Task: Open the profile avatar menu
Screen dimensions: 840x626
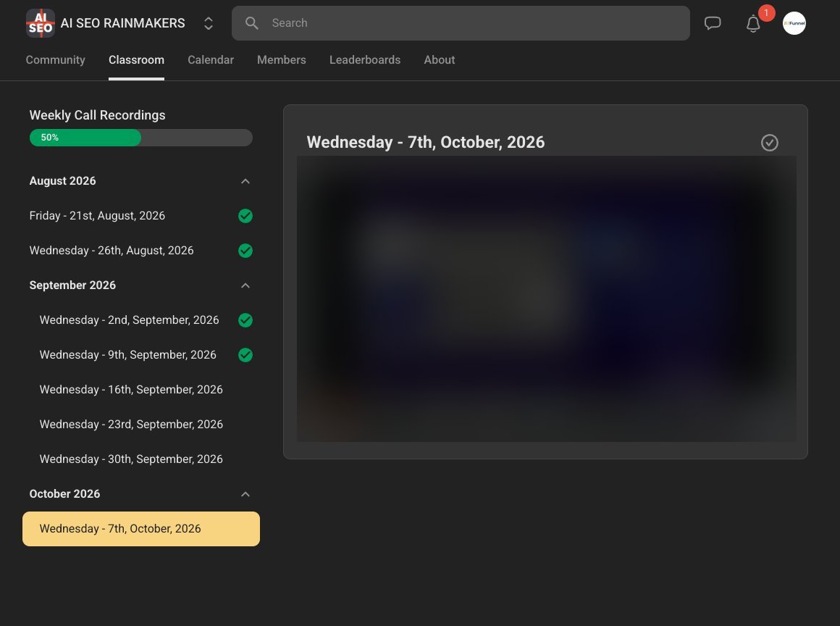Action: coord(794,23)
